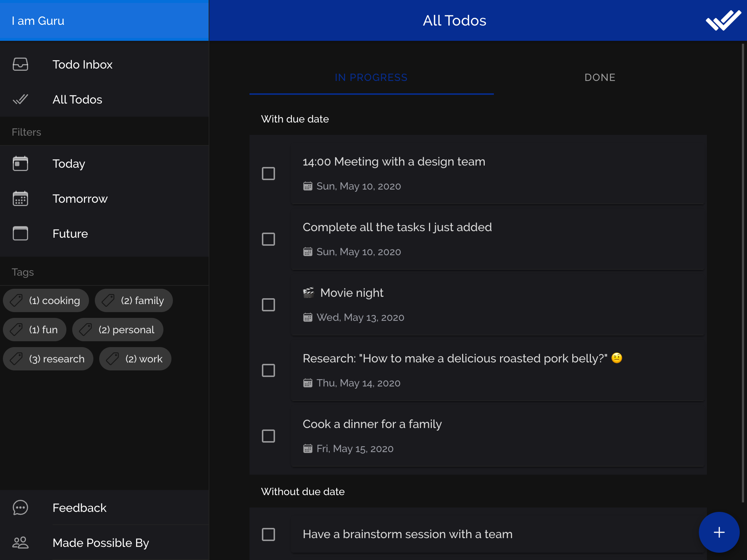Select the IN PROGRESS tab
Screen dimensions: 747x560
(x=371, y=77)
